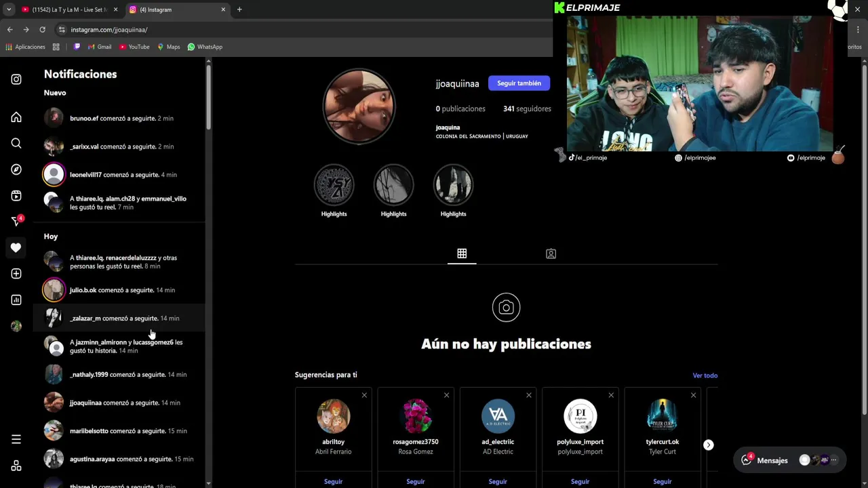Screen dimensions: 868x488
Task: Select the Notifications heart icon
Action: (x=16, y=247)
